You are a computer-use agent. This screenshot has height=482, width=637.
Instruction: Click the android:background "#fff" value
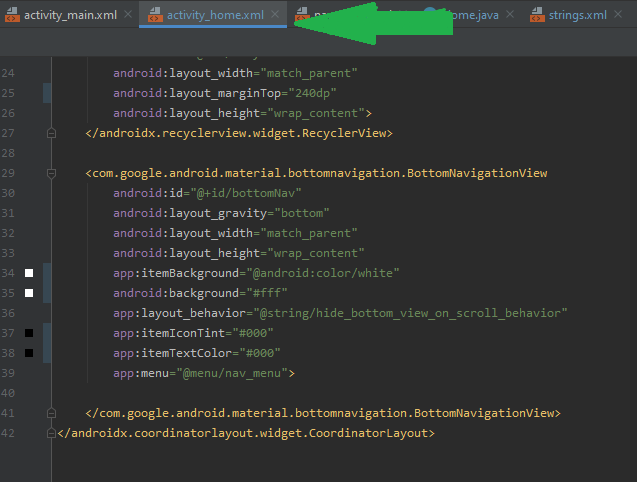267,293
